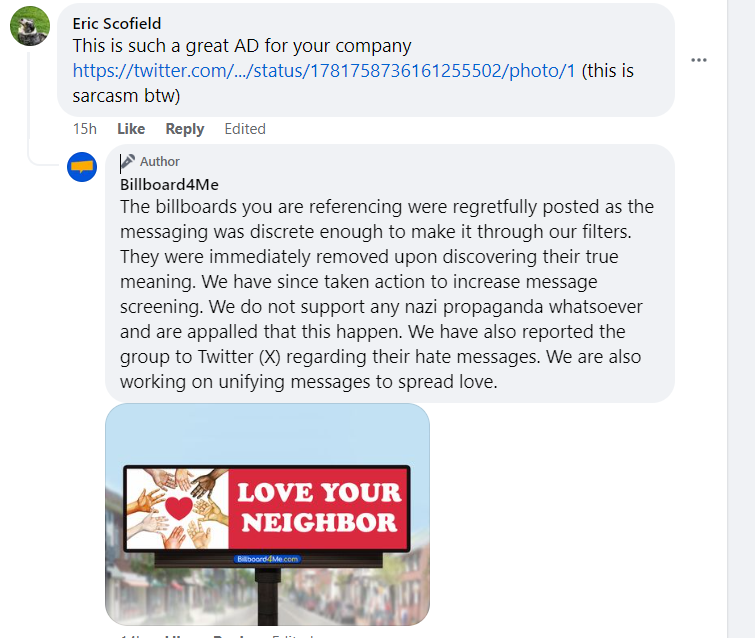
Task: Click the red LOVE YOUR NEIGHBOR panel
Action: 319,508
